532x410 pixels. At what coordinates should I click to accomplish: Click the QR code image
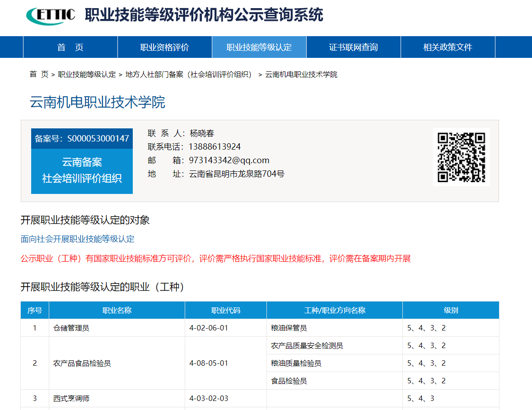[x=462, y=157]
